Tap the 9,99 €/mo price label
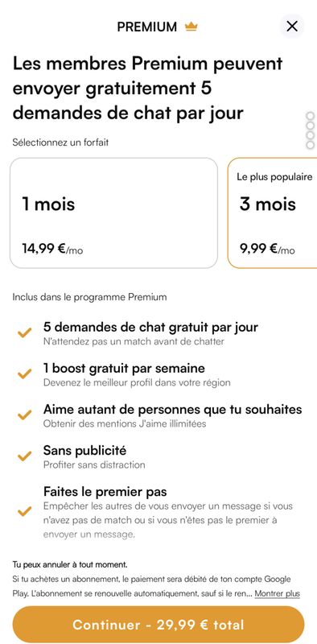Image resolution: width=317 pixels, height=644 pixels. tap(267, 249)
